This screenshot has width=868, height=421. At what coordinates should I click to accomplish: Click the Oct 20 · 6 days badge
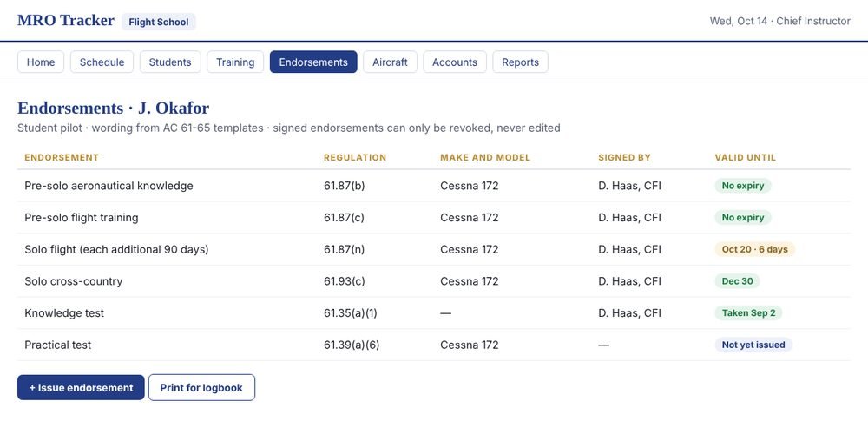coord(755,249)
